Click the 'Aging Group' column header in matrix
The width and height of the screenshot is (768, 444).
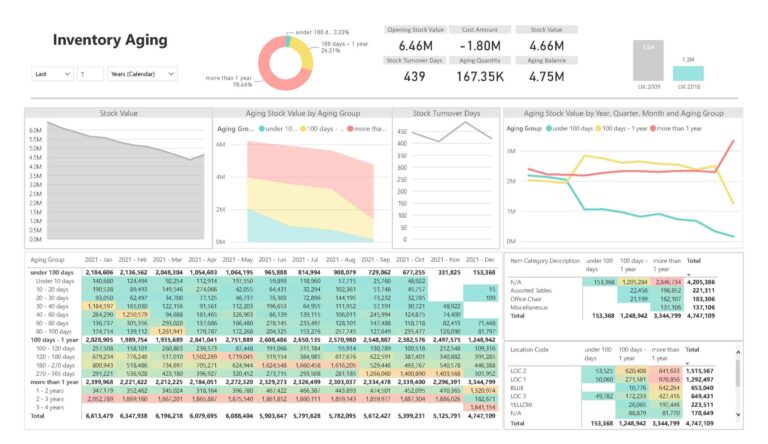pos(48,259)
